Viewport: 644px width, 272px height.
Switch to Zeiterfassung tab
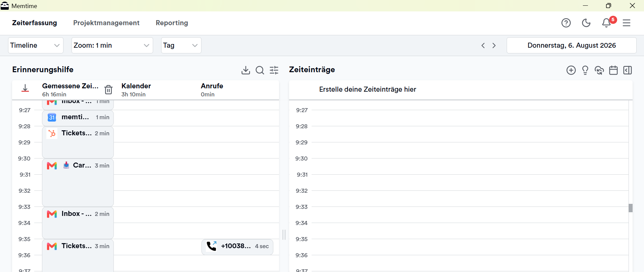tap(35, 23)
